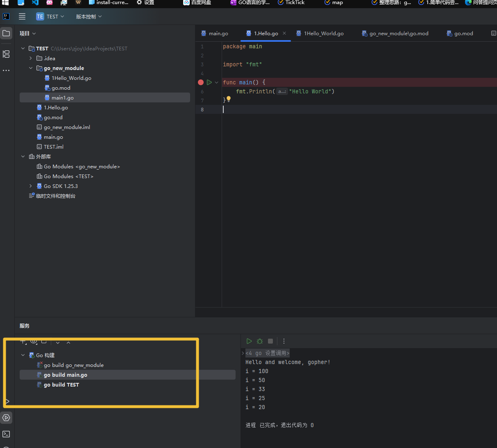Select main.go in project tree
The image size is (497, 448).
[x=50, y=137]
